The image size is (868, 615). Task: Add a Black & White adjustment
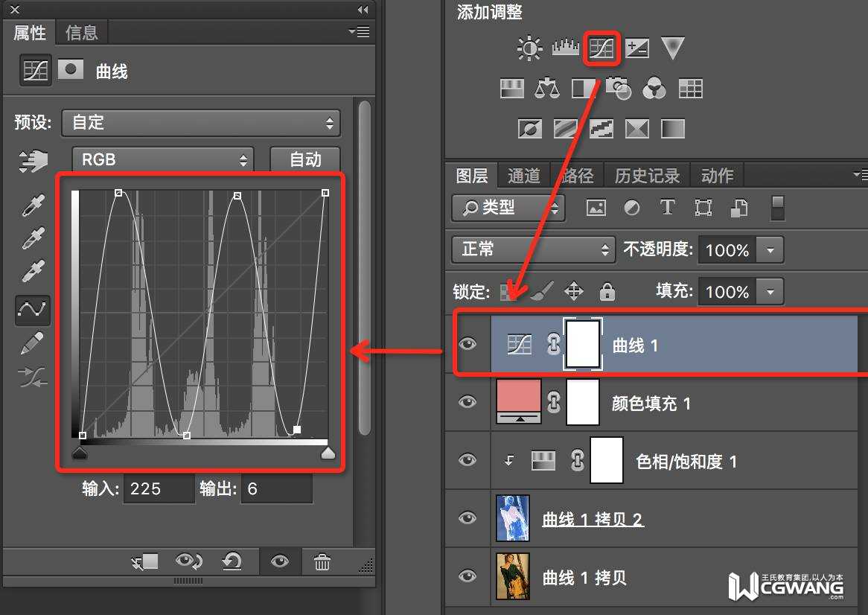[x=584, y=89]
